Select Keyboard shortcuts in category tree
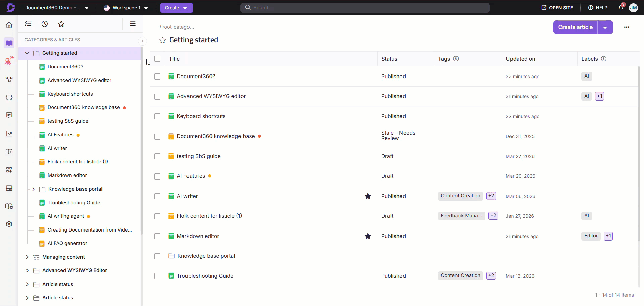The height and width of the screenshot is (306, 644). [x=70, y=94]
